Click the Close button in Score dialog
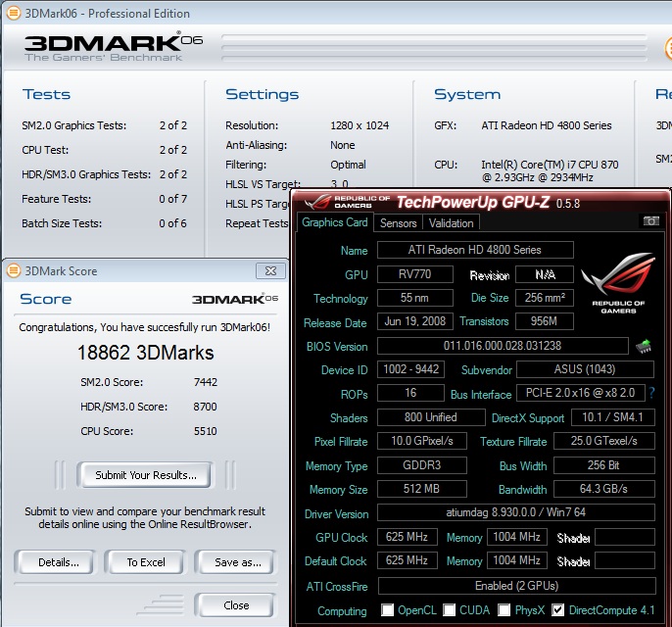 point(236,605)
